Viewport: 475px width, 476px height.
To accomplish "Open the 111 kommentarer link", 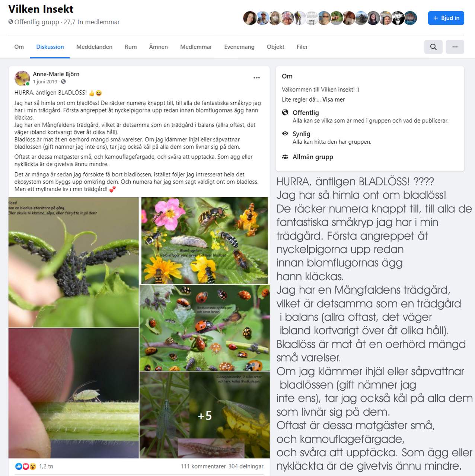I will [203, 466].
